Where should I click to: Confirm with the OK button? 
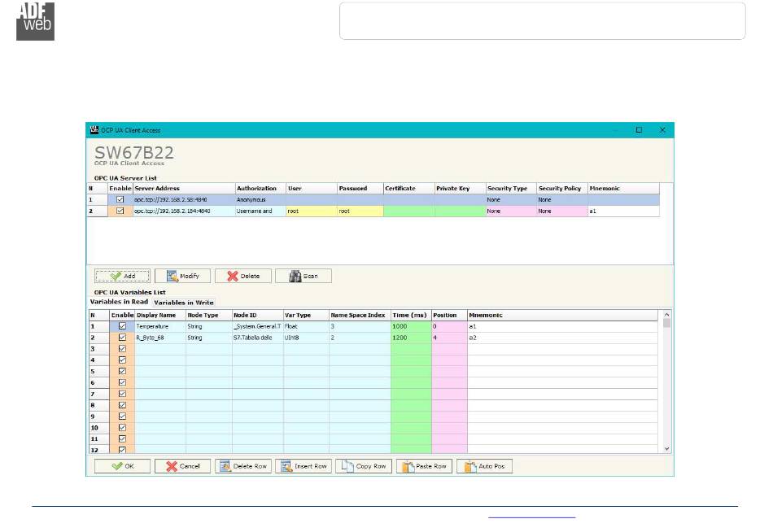(123, 466)
